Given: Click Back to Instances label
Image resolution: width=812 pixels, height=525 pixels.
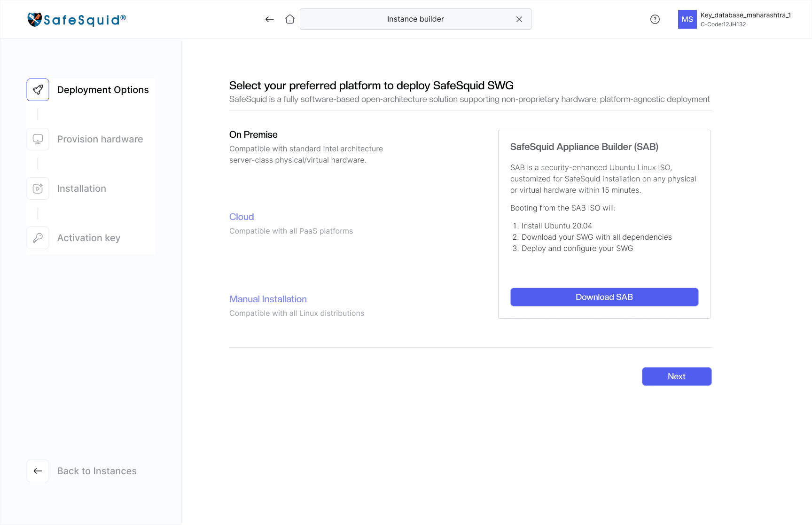Looking at the screenshot, I should (97, 471).
